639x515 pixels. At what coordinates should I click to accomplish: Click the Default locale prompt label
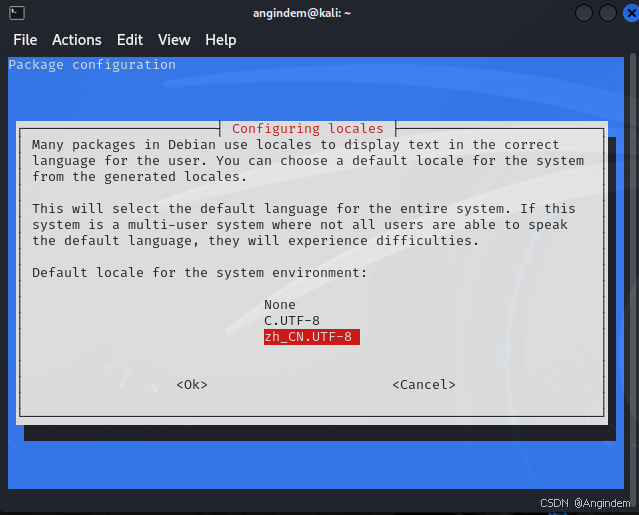point(199,273)
